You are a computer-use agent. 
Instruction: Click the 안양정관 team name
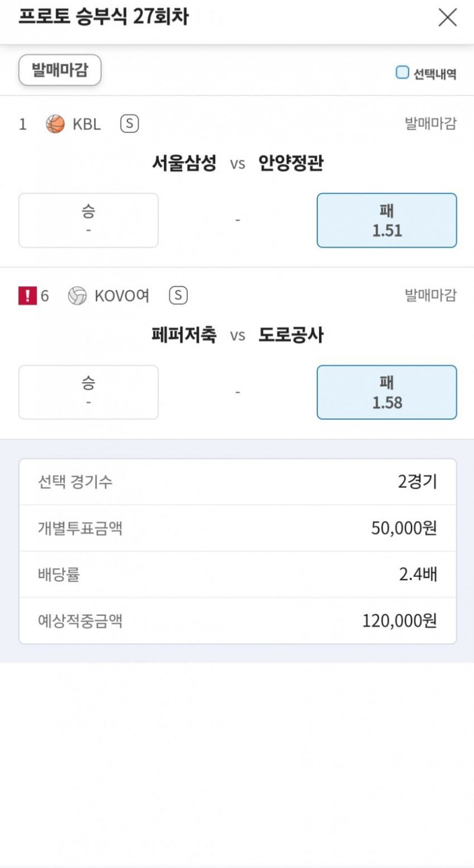pos(291,163)
